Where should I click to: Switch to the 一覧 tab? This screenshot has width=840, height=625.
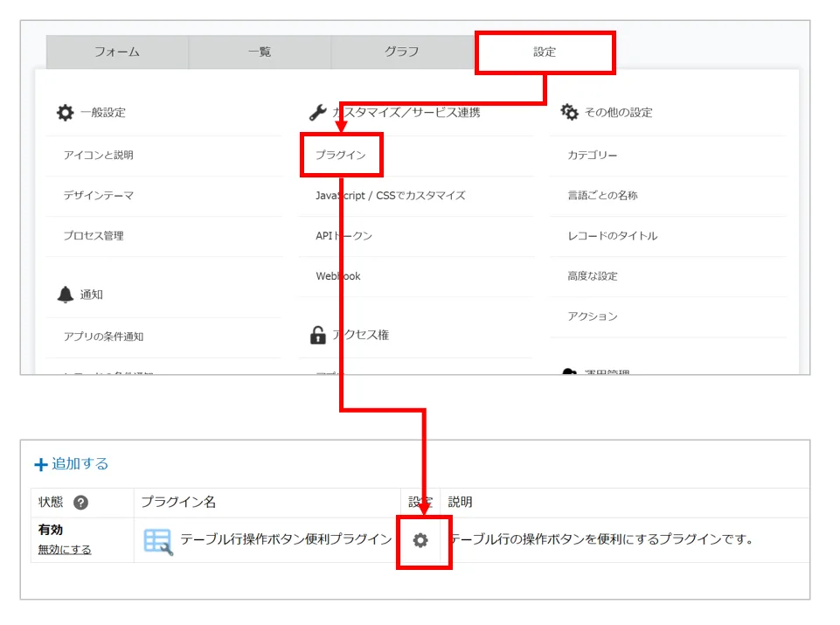point(260,52)
